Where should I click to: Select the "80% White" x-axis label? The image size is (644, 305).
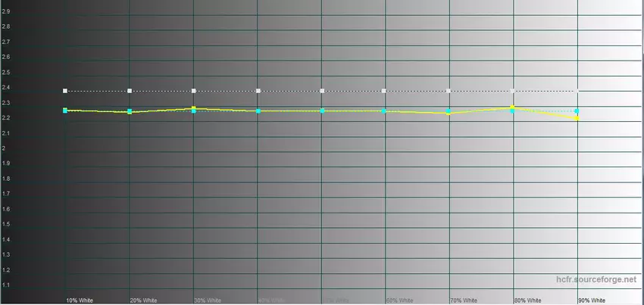click(x=528, y=300)
